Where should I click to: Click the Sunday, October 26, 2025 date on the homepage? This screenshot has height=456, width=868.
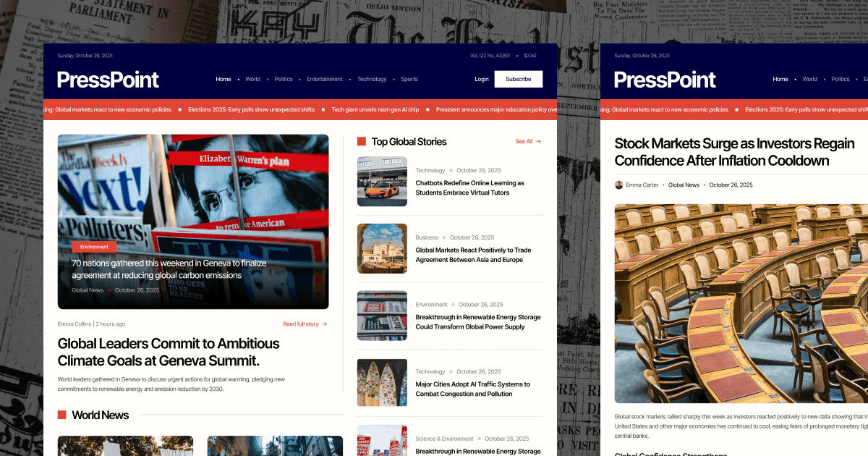click(x=85, y=56)
